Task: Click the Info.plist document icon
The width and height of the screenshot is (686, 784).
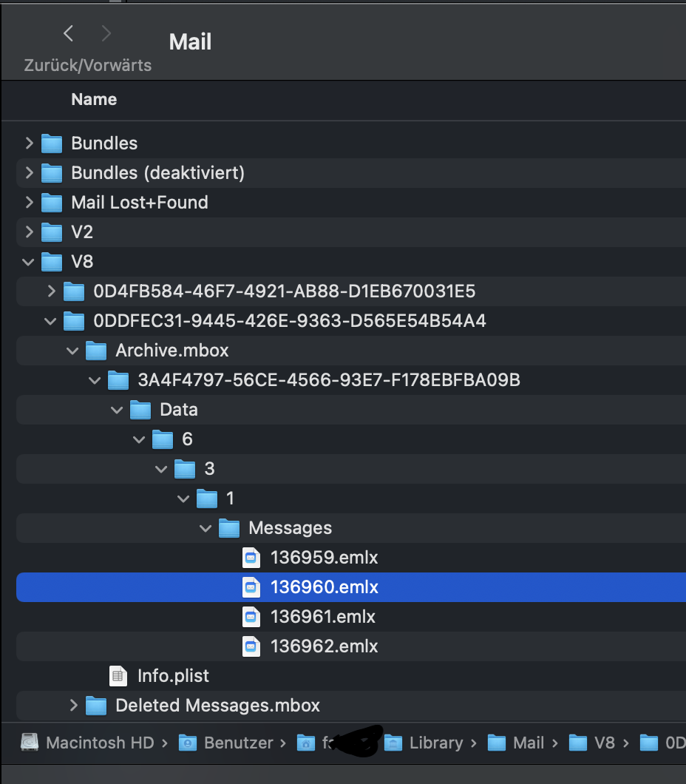Action: pyautogui.click(x=118, y=675)
